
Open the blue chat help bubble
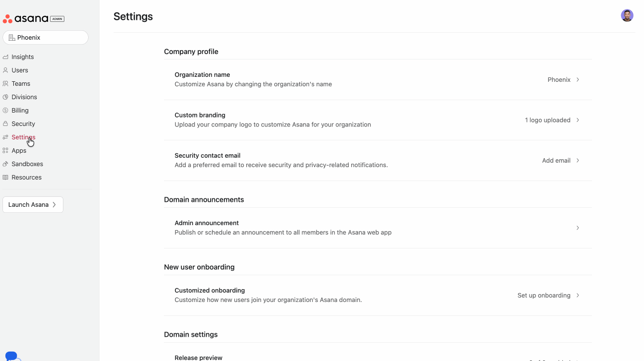pyautogui.click(x=12, y=356)
